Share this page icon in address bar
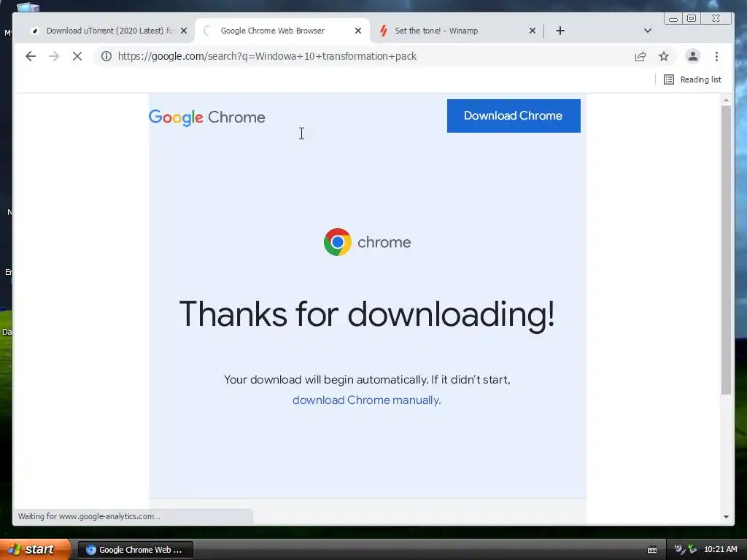Viewport: 747px width, 560px height. pos(640,56)
